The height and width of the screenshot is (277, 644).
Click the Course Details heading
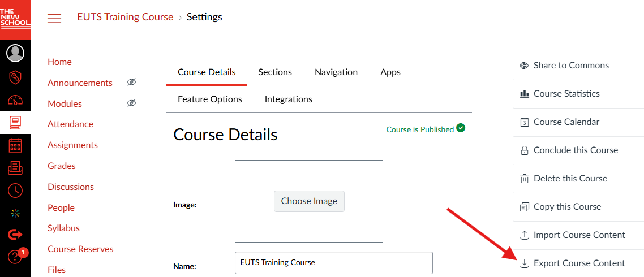click(225, 135)
